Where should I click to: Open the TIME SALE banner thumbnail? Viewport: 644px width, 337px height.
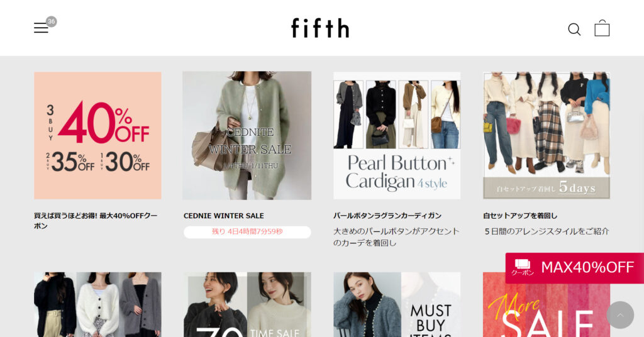tap(247, 304)
